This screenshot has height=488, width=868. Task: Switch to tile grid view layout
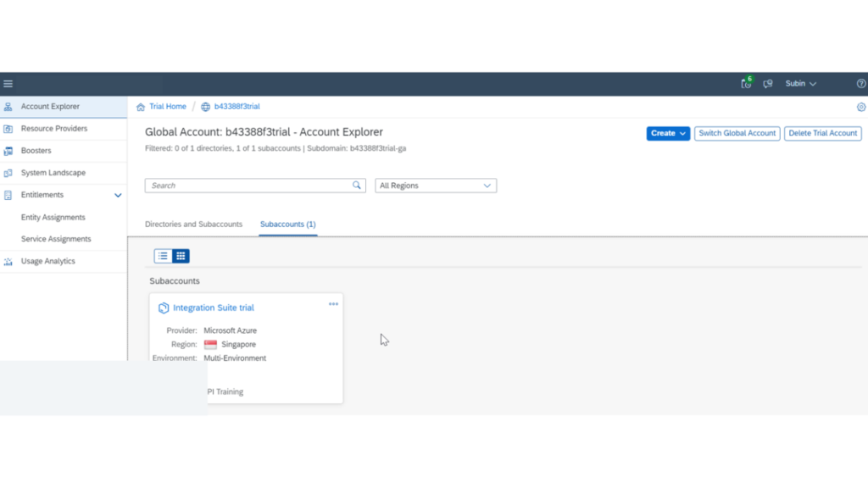pos(181,256)
